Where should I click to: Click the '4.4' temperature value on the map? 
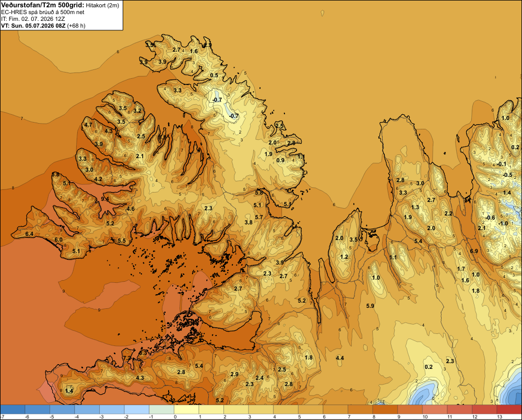[340, 358]
